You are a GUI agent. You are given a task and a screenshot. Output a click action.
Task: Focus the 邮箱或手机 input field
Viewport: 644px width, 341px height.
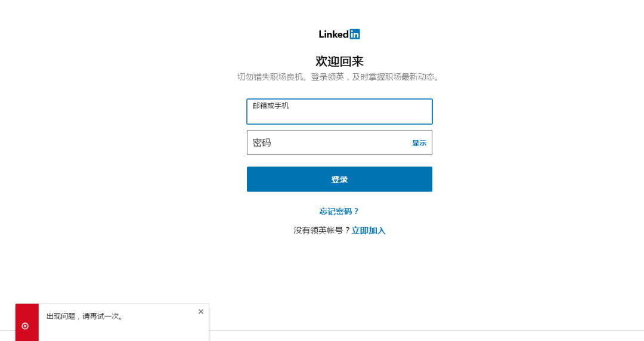[x=339, y=115]
